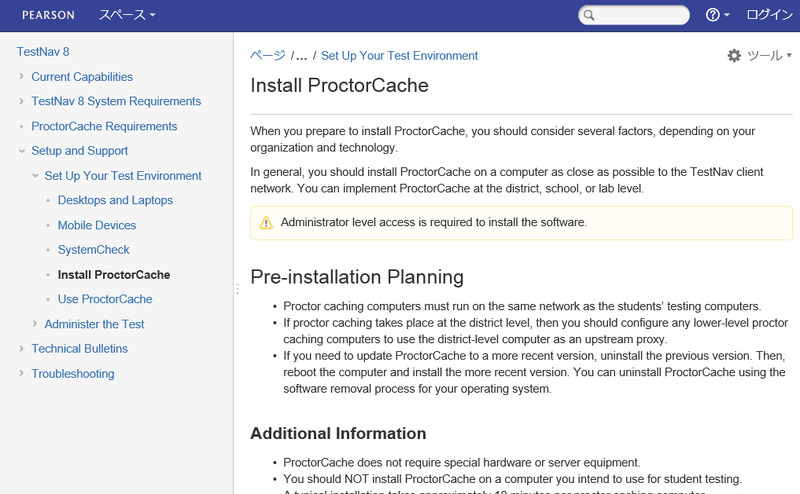Open the ProctorCache Requirements page
800x494 pixels.
click(104, 127)
